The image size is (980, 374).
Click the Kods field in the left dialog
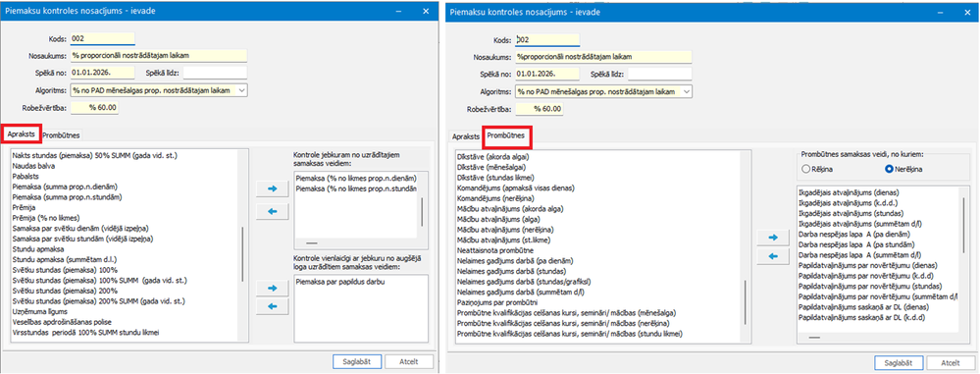pos(102,39)
